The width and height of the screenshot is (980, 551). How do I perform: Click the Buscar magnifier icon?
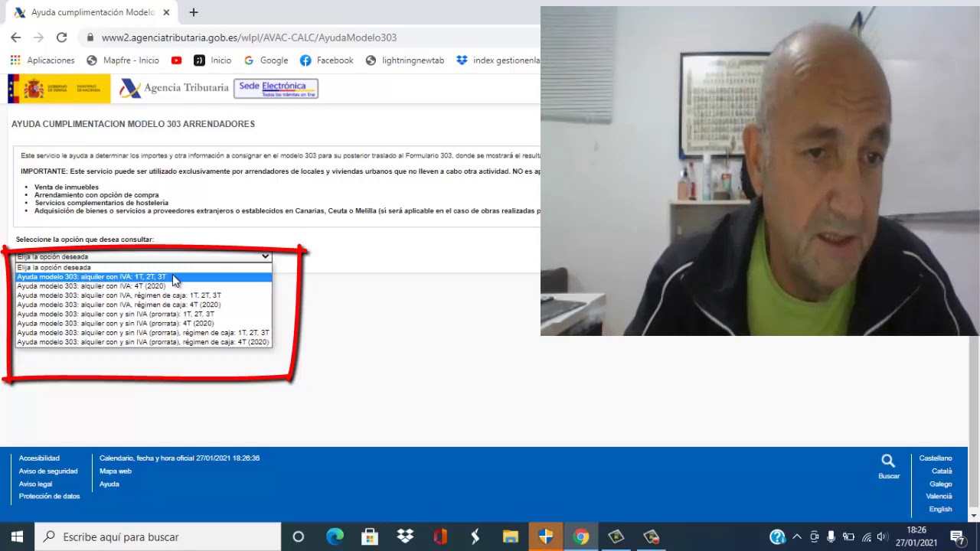[888, 460]
